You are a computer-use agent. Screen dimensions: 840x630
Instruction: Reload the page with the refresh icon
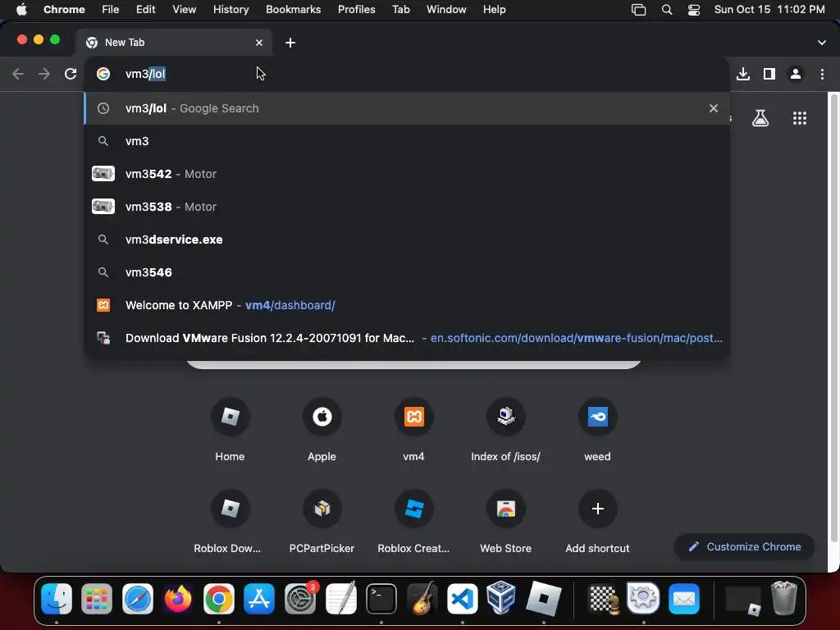(71, 74)
